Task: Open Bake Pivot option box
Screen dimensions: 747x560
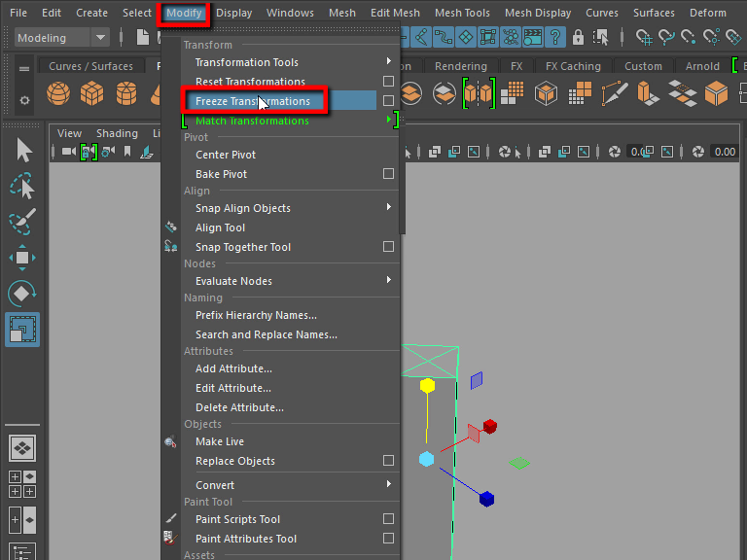Action: pyautogui.click(x=388, y=174)
